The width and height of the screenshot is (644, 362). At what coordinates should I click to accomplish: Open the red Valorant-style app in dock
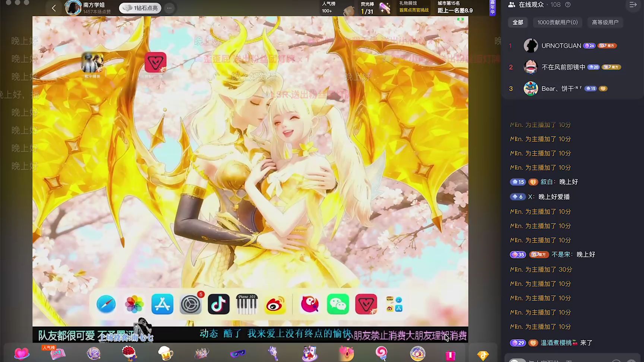pos(366,304)
